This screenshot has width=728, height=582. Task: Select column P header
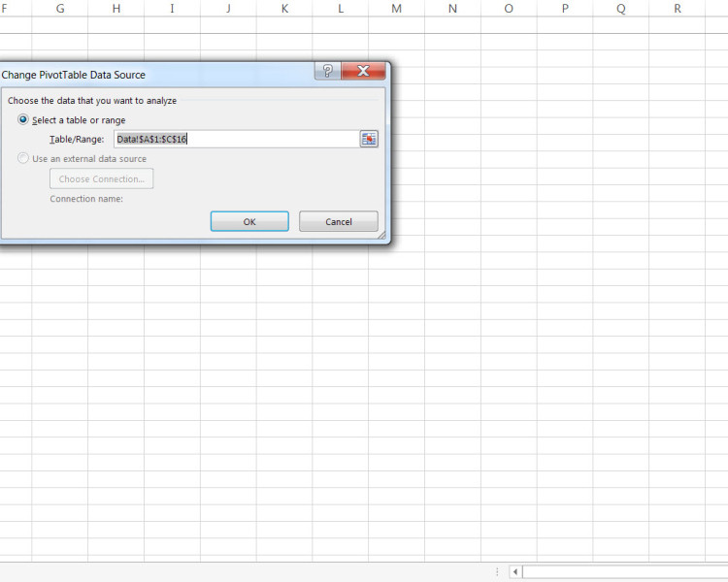[565, 9]
